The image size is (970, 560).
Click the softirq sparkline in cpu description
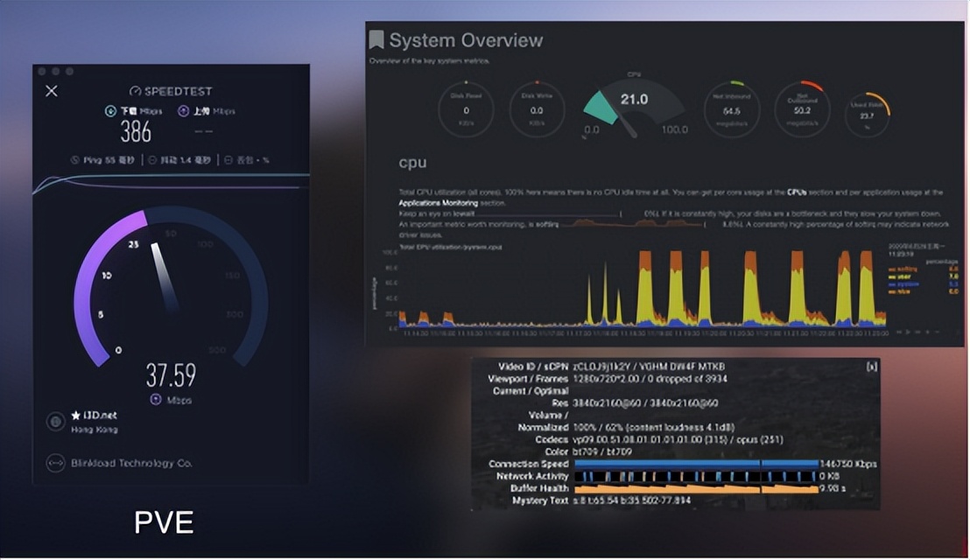point(632,224)
